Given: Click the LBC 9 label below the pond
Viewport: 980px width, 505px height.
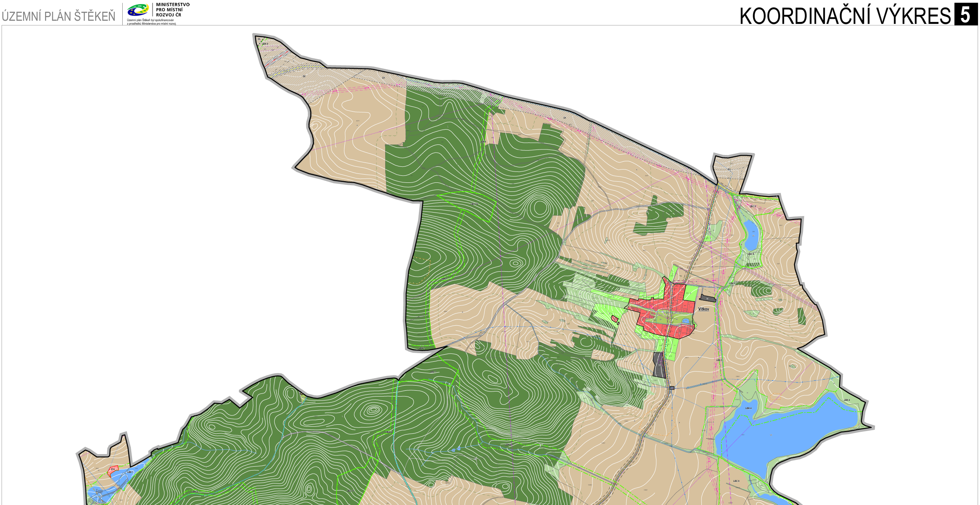Looking at the screenshot, I should pos(750,254).
